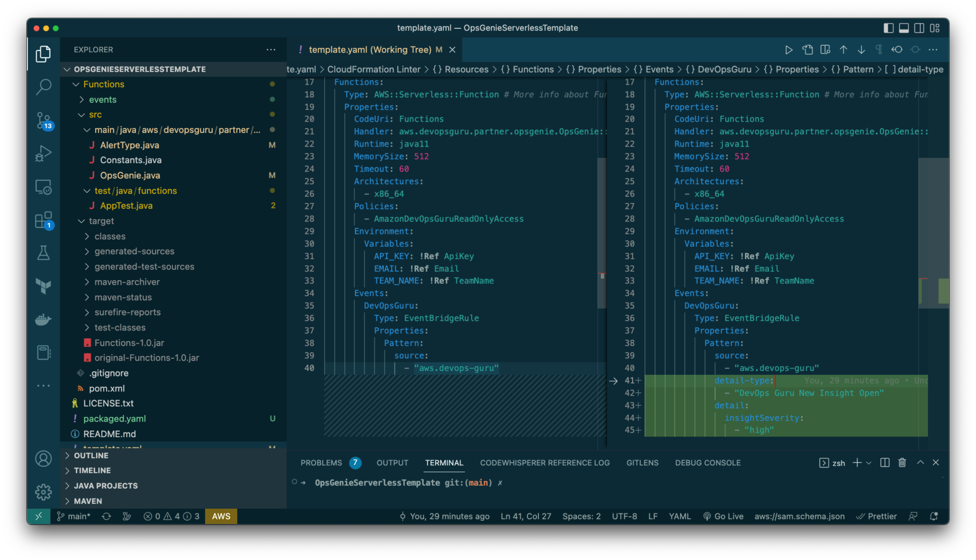976x560 pixels.
Task: Open the Testing view
Action: (43, 253)
